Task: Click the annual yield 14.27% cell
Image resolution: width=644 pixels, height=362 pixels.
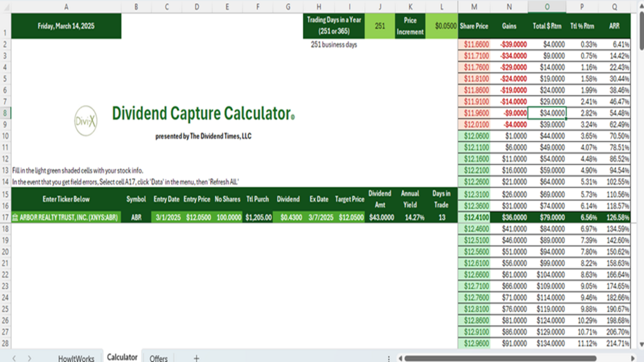Action: click(x=410, y=218)
